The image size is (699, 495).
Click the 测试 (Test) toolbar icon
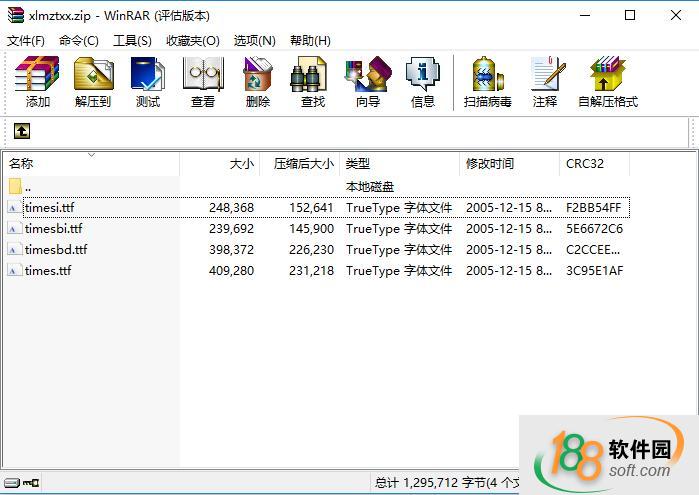[x=148, y=82]
